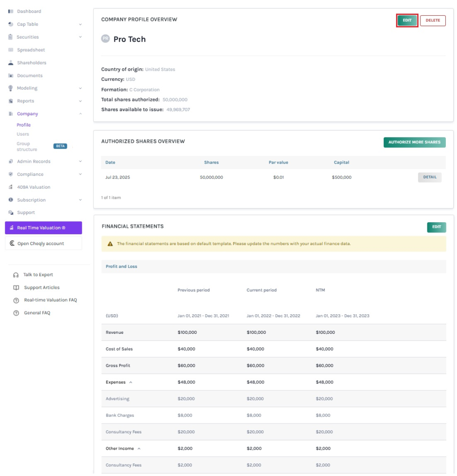Click the Documents folder icon
The height and width of the screenshot is (476, 457).
11,75
